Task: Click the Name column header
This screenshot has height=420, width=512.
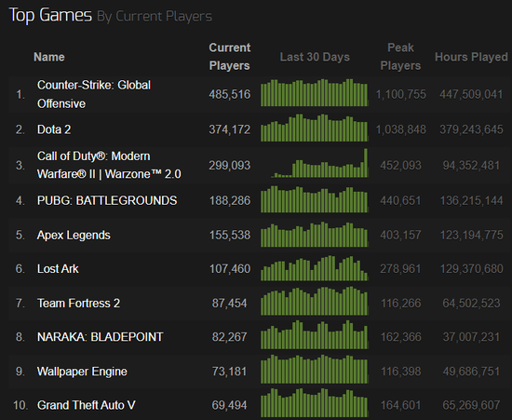Action: (x=49, y=57)
